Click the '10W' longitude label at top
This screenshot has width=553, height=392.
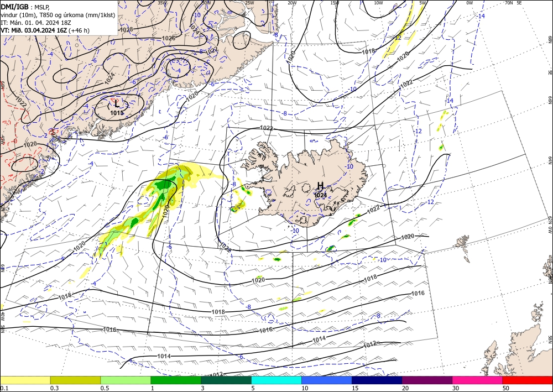tap(378, 3)
